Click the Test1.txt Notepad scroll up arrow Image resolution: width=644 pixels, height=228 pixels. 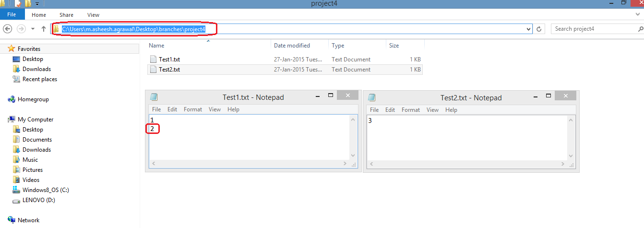click(353, 119)
